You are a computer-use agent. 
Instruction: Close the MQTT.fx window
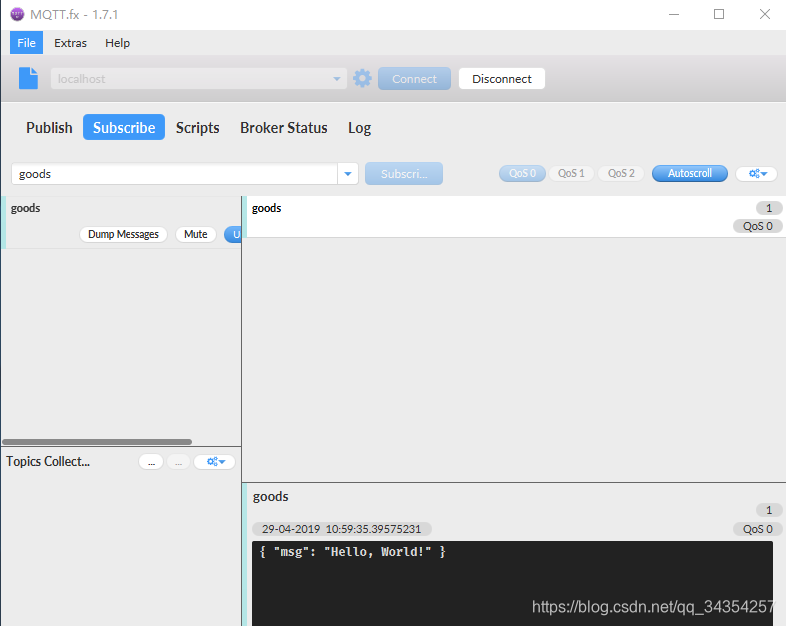[764, 15]
